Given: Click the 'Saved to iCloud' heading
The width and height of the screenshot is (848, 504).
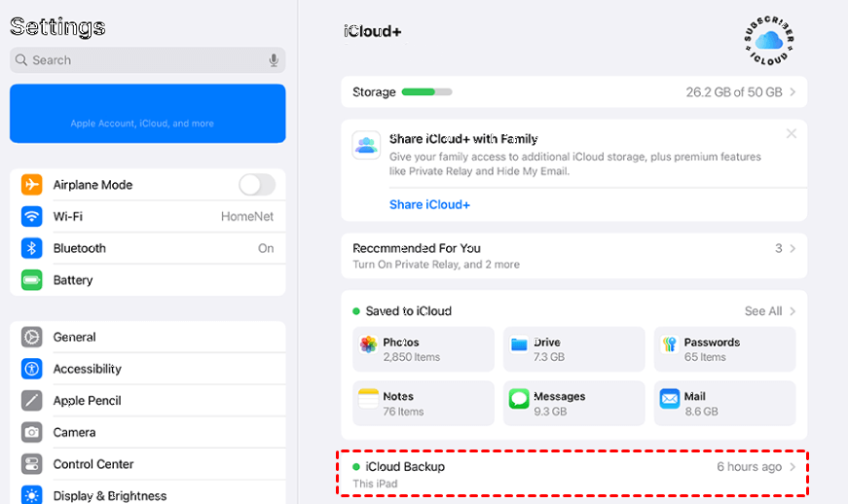Looking at the screenshot, I should 408,311.
